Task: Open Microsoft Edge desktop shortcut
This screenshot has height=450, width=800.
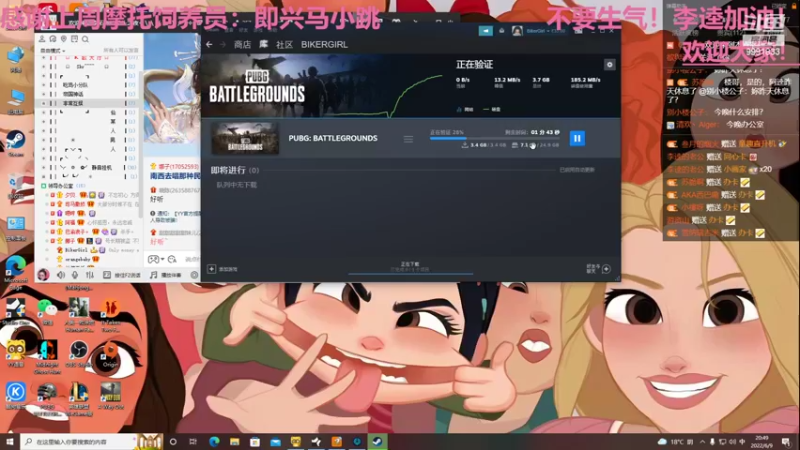Action: click(16, 270)
